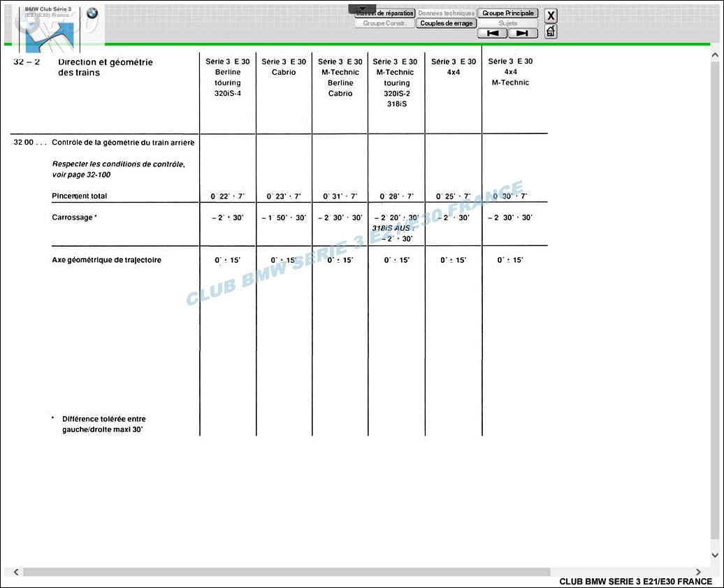Click the '318iS AUS :' note
Viewport: 724px width, 588px height.
pos(393,228)
